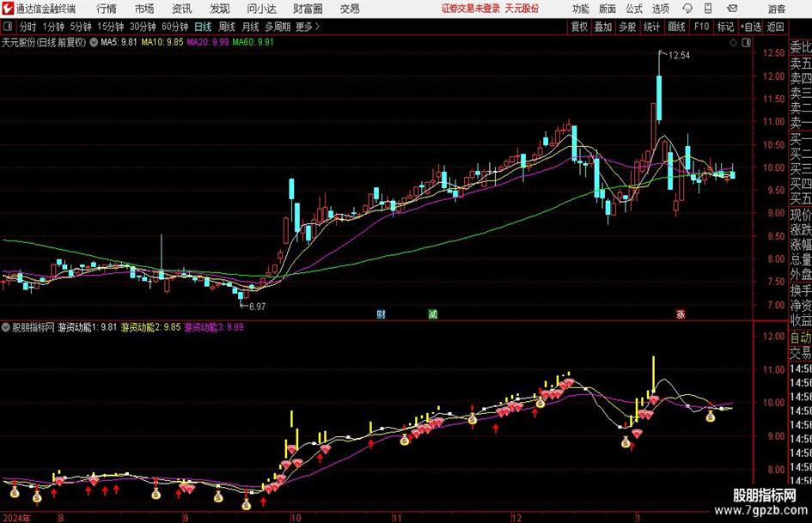Click MA20: 9.99 indicator label
Screen dimensions: 812x523
(x=208, y=42)
